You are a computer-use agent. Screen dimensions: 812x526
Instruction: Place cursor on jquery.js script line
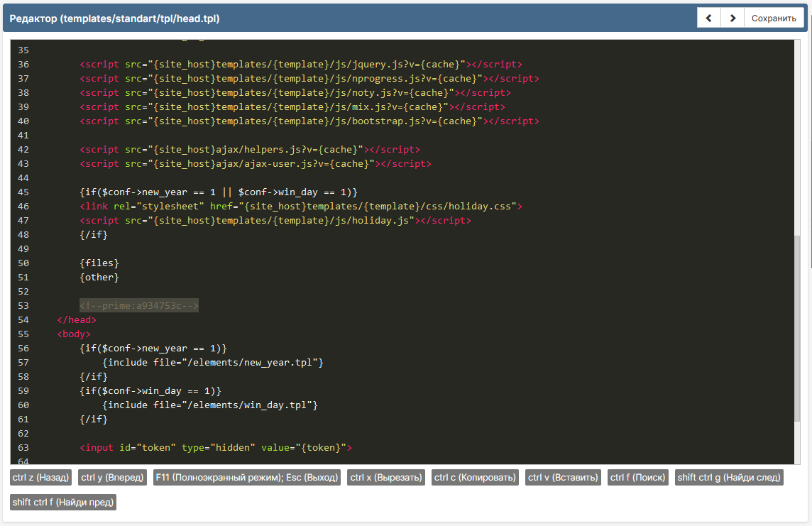click(301, 64)
